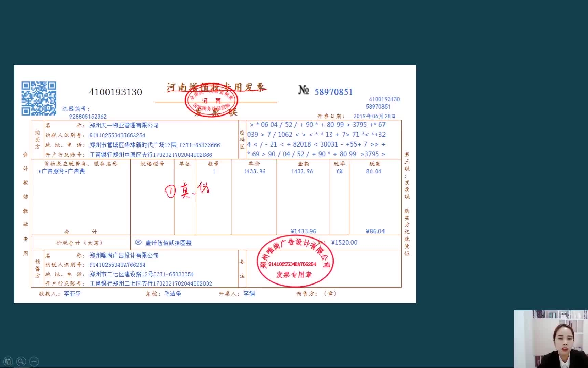588x368 pixels.
Task: Click seller name 郑州唯尚广告设计有限公司
Action: coord(124,255)
